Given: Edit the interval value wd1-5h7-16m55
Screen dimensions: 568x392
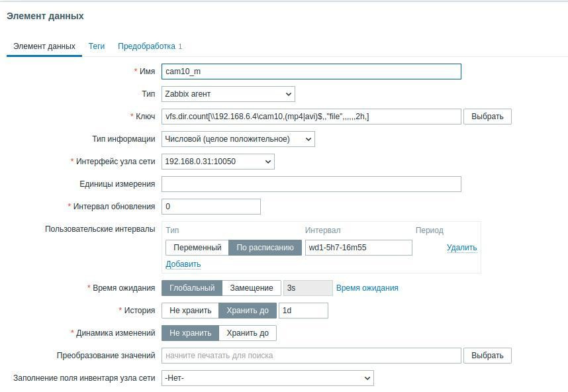Looking at the screenshot, I should pos(358,247).
